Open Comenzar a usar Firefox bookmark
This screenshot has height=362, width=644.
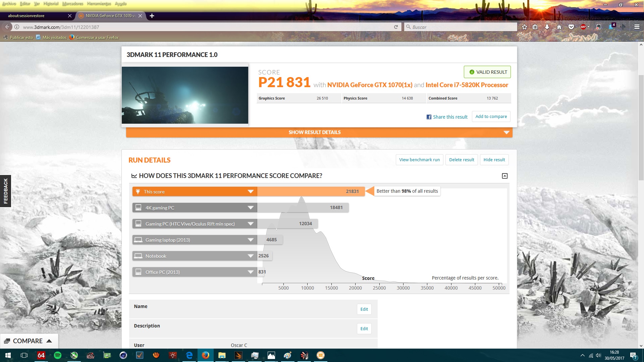pos(94,38)
